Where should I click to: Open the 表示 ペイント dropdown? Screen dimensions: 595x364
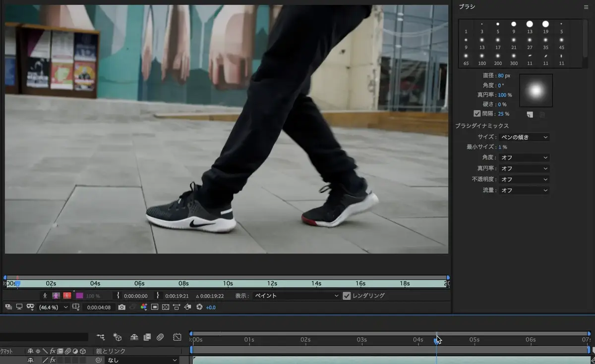pyautogui.click(x=296, y=296)
